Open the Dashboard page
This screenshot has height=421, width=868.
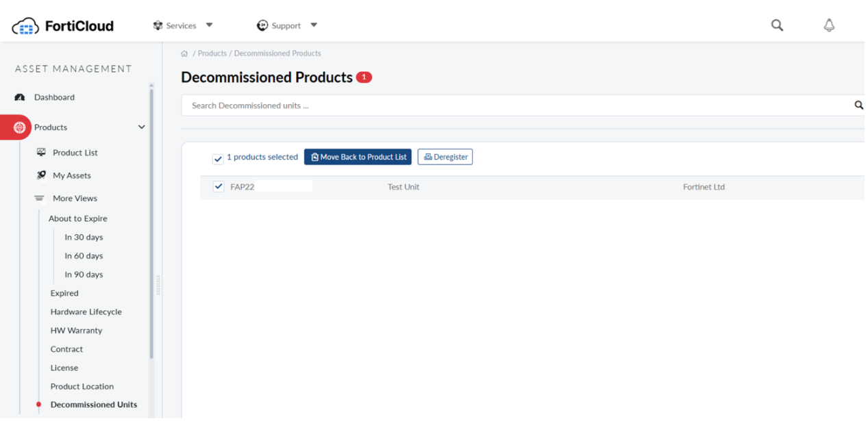(x=54, y=97)
